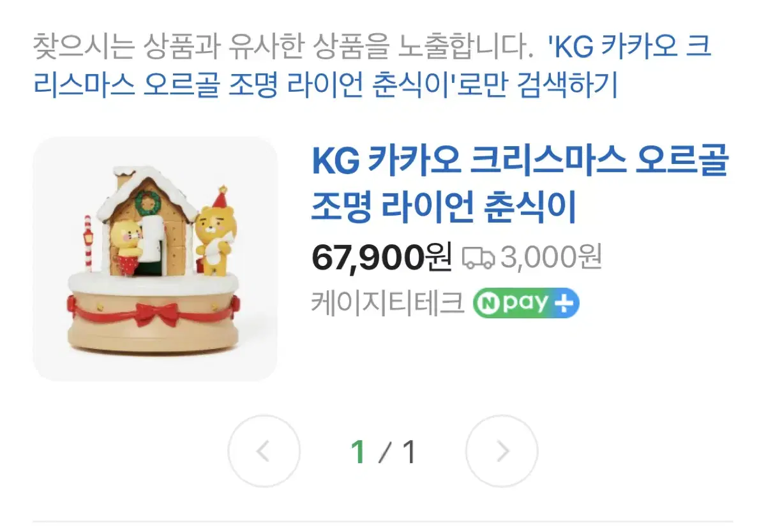Click the red ribbon bow on music box
Viewport: 766px width, 532px height.
(155, 314)
